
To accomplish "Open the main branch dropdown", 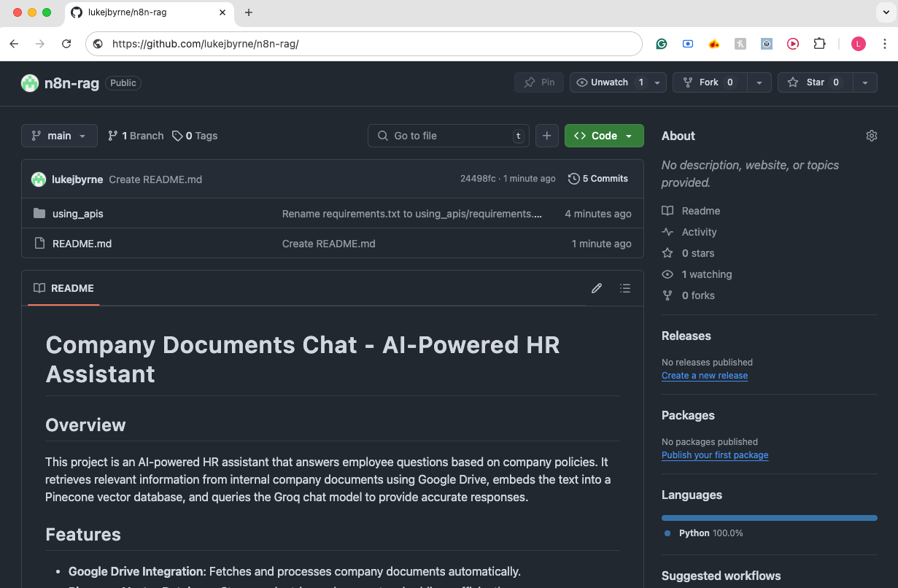I will pyautogui.click(x=59, y=136).
